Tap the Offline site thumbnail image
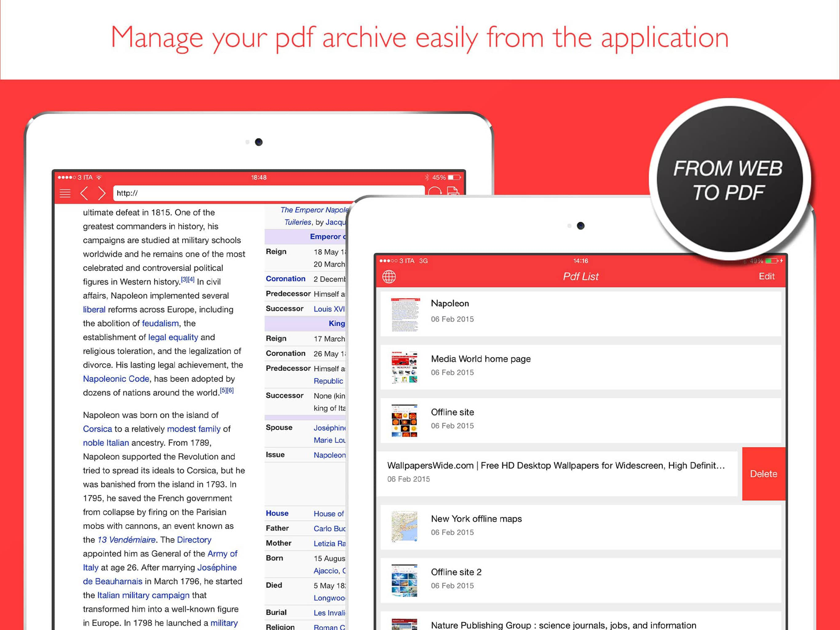Image resolution: width=840 pixels, height=630 pixels. (404, 420)
